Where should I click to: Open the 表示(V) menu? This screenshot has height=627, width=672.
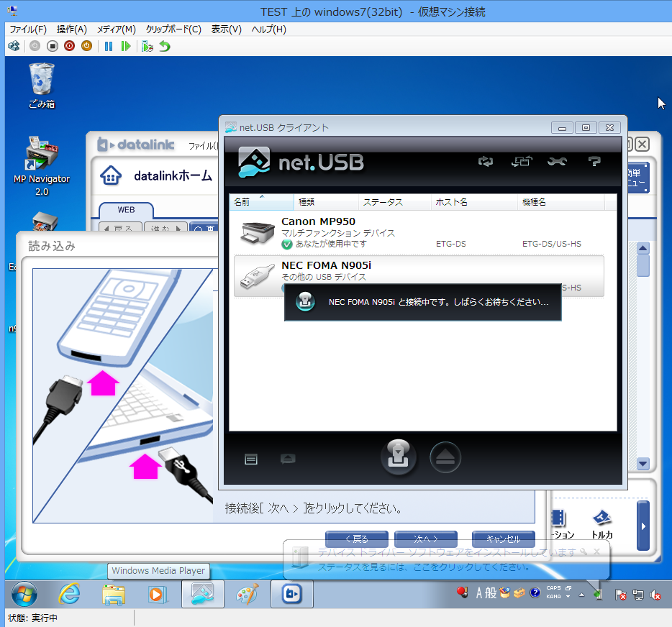click(227, 29)
